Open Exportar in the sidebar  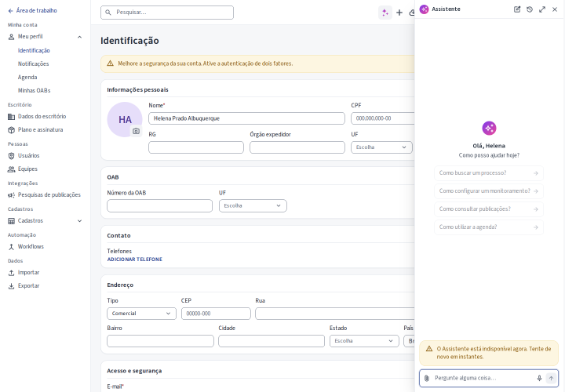(x=24, y=286)
